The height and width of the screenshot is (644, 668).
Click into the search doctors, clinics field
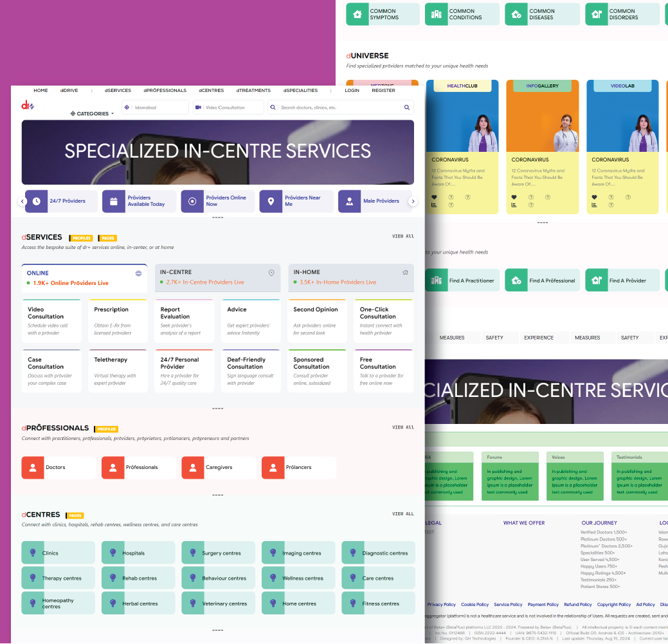point(339,107)
